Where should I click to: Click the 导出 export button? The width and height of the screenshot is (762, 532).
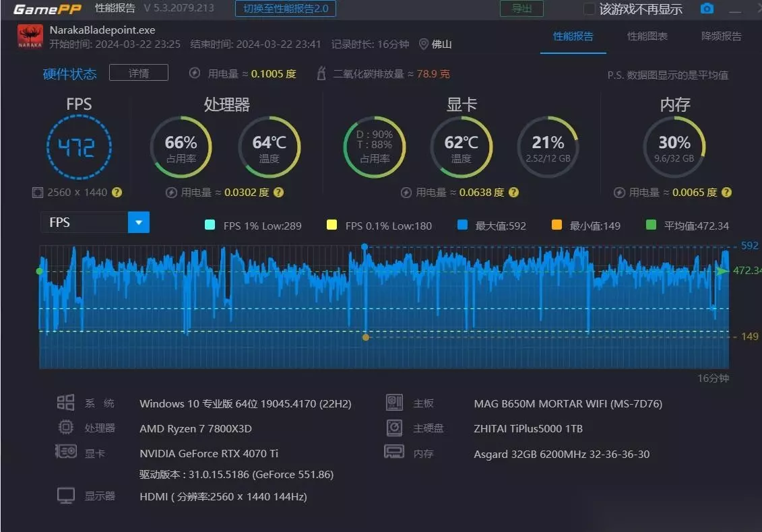point(522,9)
